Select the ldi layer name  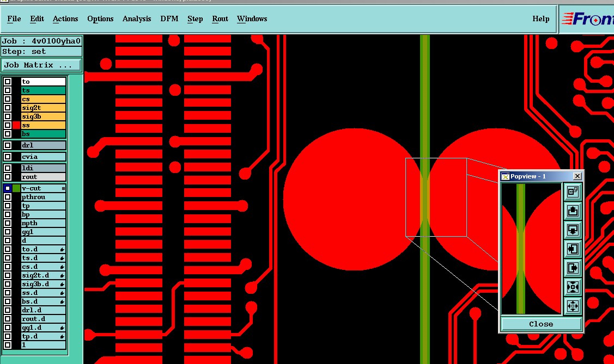coord(44,168)
